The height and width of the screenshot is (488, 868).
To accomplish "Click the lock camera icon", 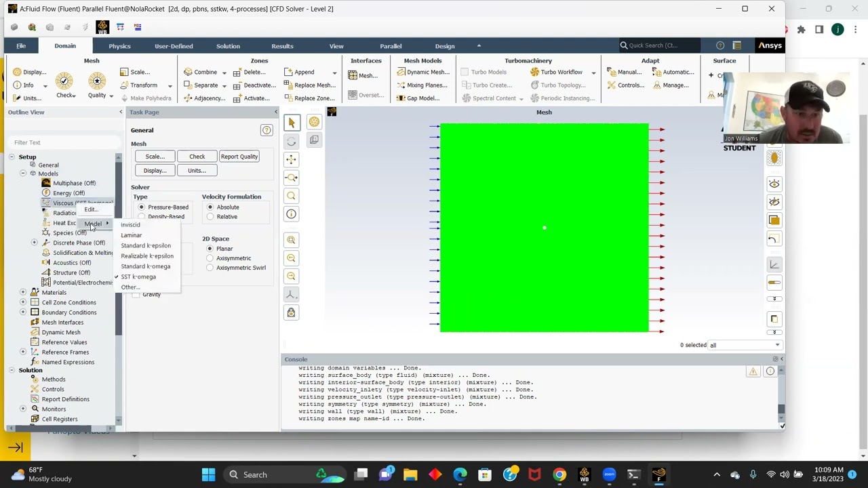I will pyautogui.click(x=292, y=312).
